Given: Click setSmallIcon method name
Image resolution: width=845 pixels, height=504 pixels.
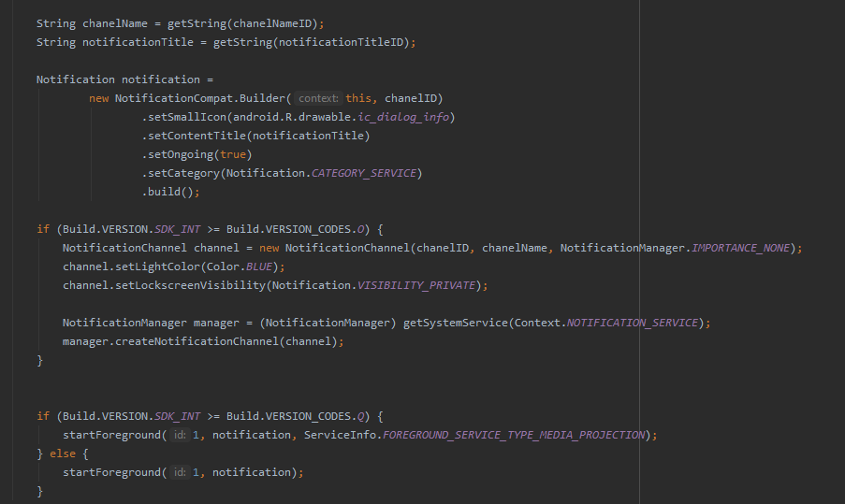Looking at the screenshot, I should pos(187,117).
